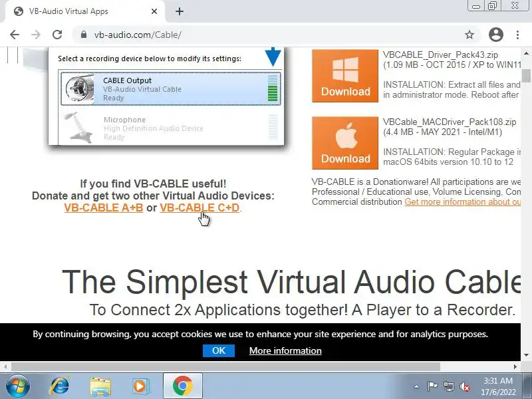Click the Microphone device entry in the image

pyautogui.click(x=171, y=128)
